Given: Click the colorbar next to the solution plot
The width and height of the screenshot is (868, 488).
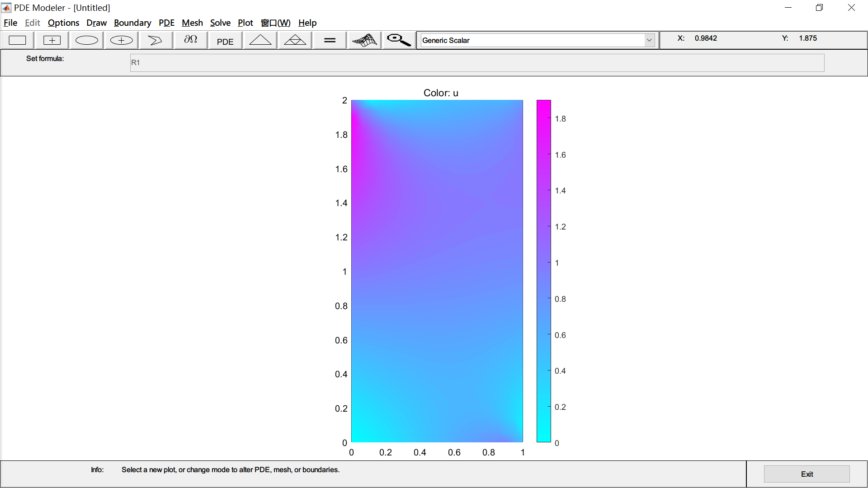Looking at the screenshot, I should coord(543,271).
